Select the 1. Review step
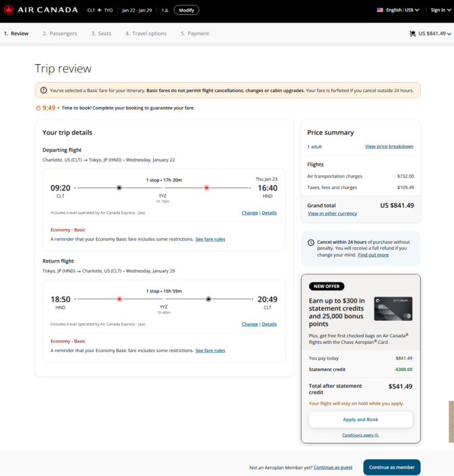This screenshot has width=454, height=476. tap(16, 33)
